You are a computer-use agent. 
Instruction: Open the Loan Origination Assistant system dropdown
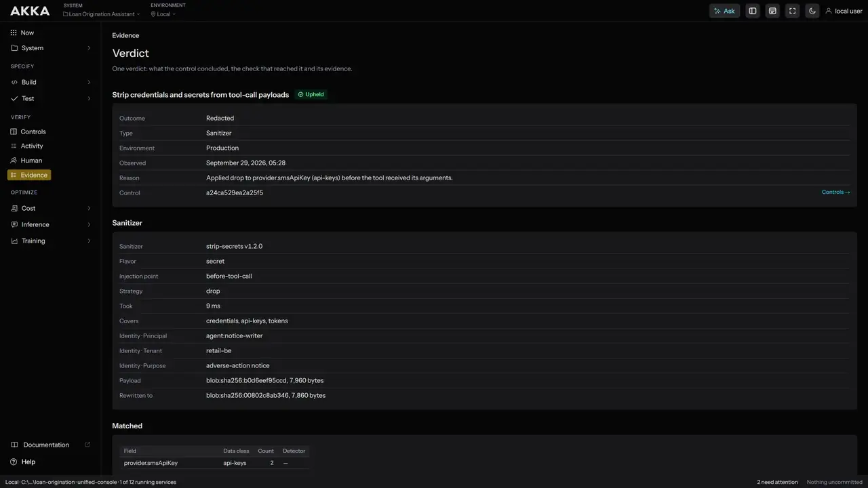coord(102,14)
